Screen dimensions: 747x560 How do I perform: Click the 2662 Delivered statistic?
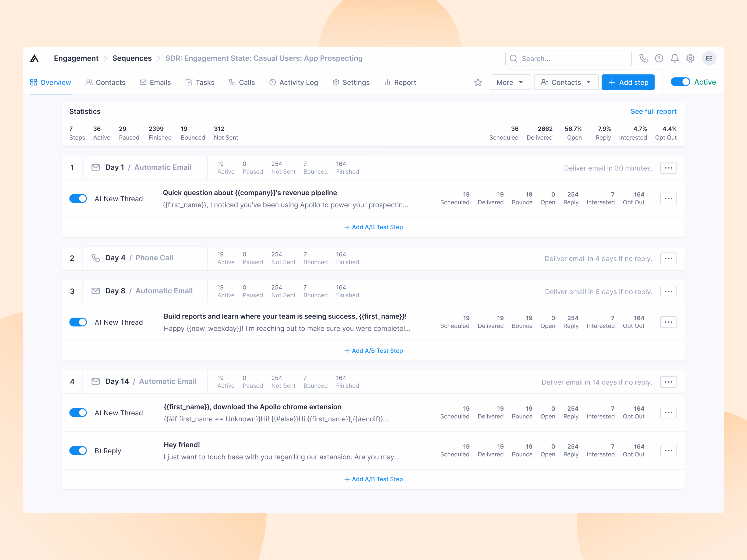click(x=540, y=133)
